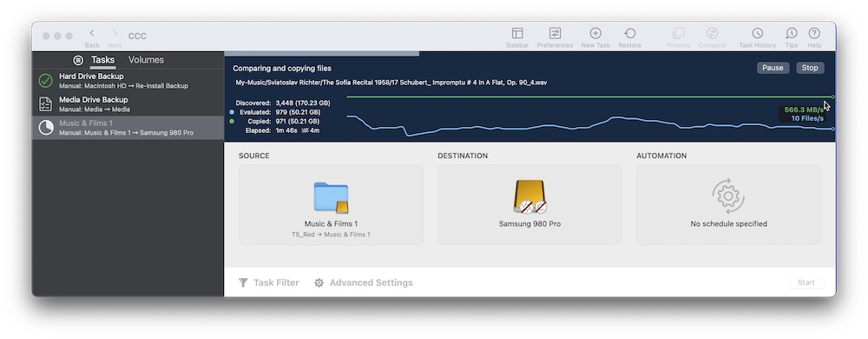Viewport: 868px width, 339px height.
Task: Click the progress pie icon for Music & Films 1
Action: point(45,128)
